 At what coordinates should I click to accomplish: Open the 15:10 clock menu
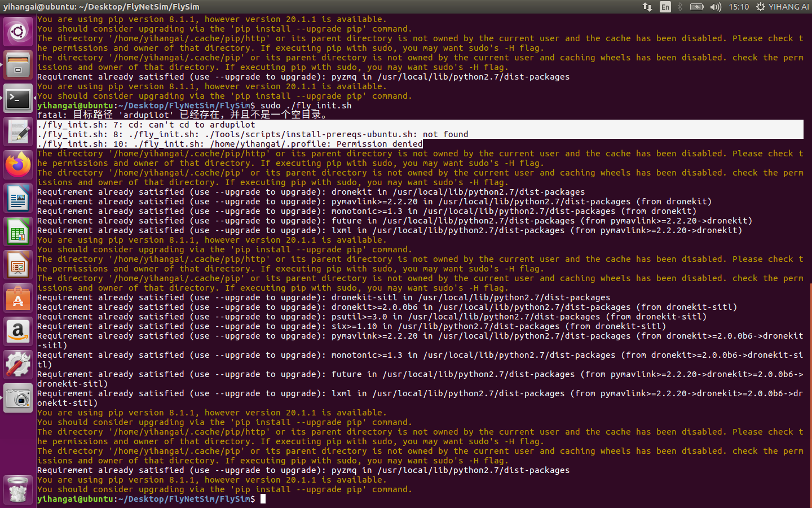tap(739, 7)
